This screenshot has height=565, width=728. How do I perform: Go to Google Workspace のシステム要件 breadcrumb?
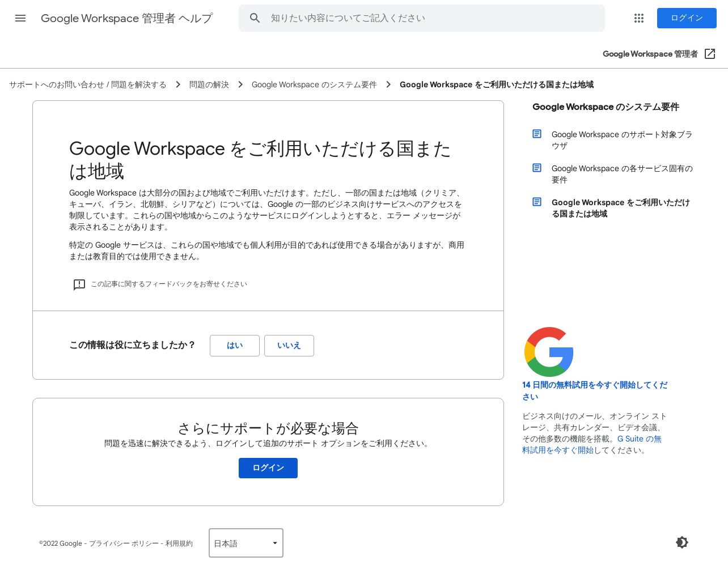coord(314,84)
